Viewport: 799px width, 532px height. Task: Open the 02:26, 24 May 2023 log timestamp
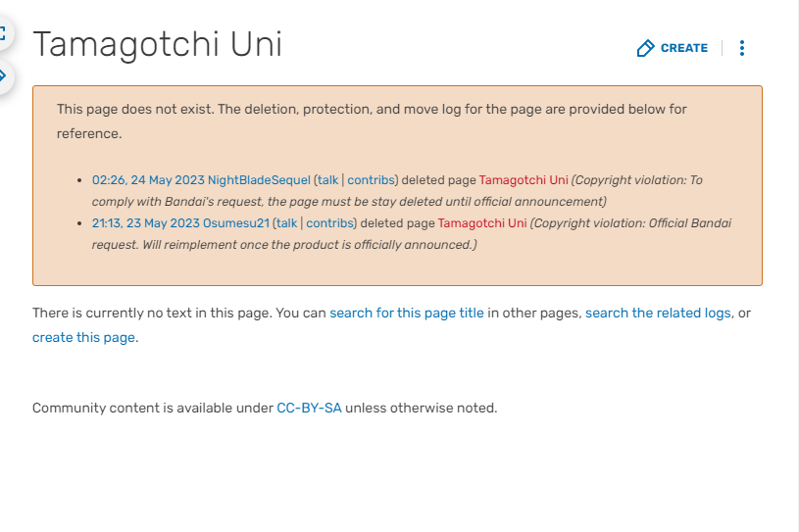point(148,180)
